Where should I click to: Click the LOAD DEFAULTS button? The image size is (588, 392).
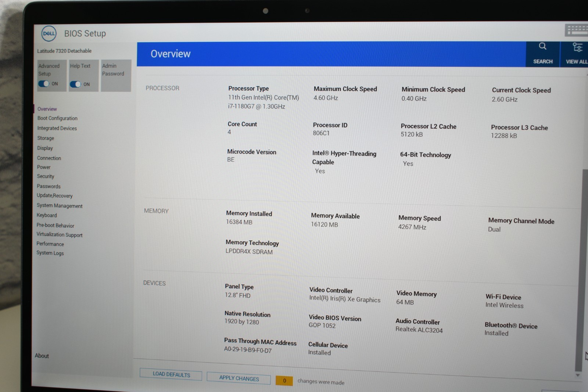(171, 374)
